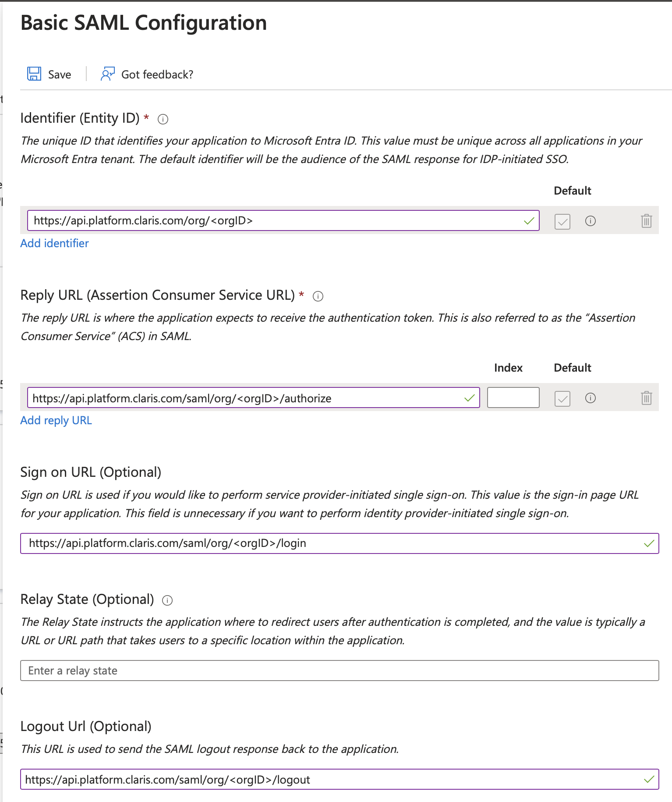Focus the Reply URL authorize input field
This screenshot has height=802, width=672.
[x=245, y=398]
